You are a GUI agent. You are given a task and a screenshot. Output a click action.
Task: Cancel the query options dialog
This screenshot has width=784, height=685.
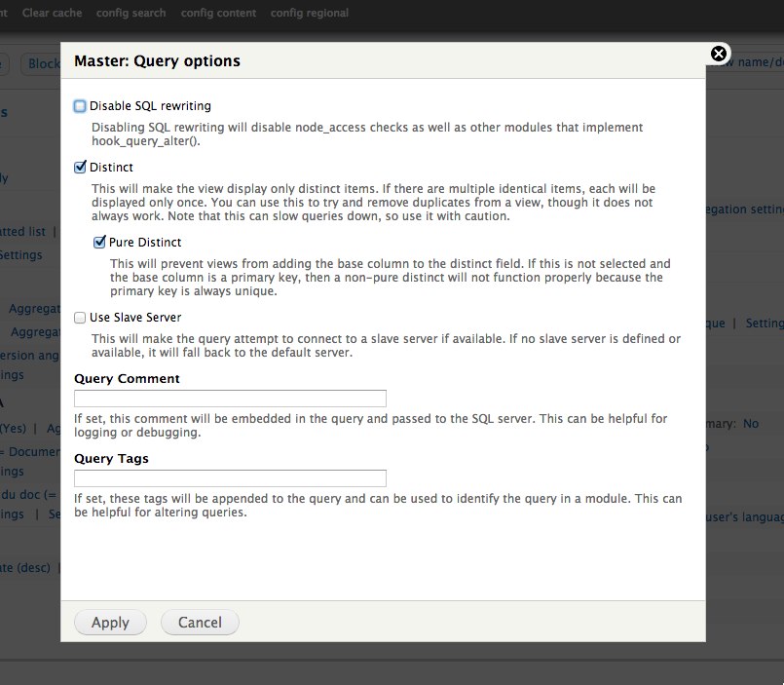(x=200, y=623)
